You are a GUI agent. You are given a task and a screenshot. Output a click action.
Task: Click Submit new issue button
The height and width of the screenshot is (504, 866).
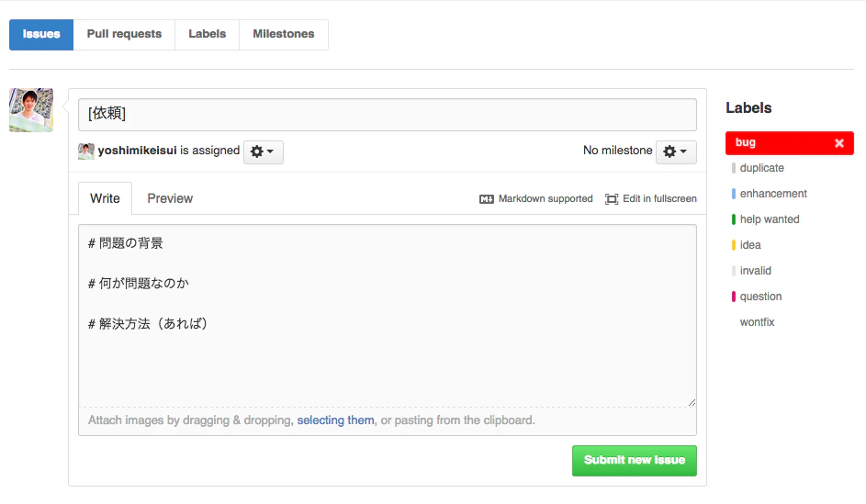coord(634,460)
